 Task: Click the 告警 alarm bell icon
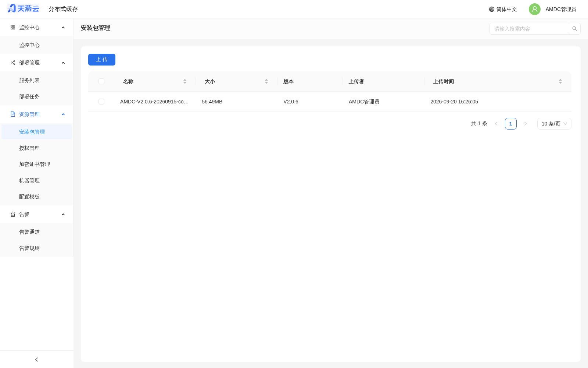[13, 214]
